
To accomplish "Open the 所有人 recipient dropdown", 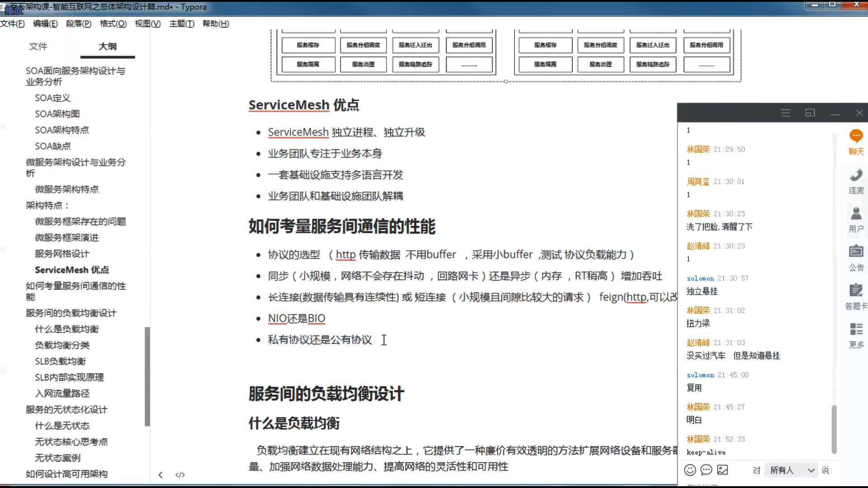I will [792, 470].
